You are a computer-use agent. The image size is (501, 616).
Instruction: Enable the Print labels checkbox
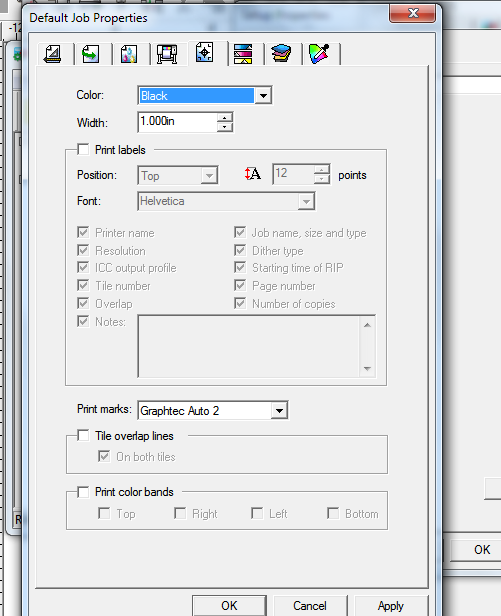pyautogui.click(x=83, y=150)
